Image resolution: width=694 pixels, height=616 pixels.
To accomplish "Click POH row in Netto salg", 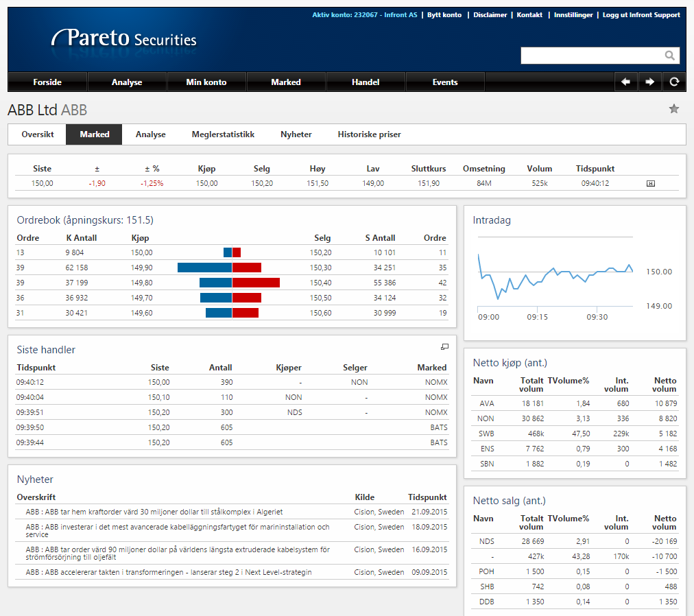I will [575, 571].
